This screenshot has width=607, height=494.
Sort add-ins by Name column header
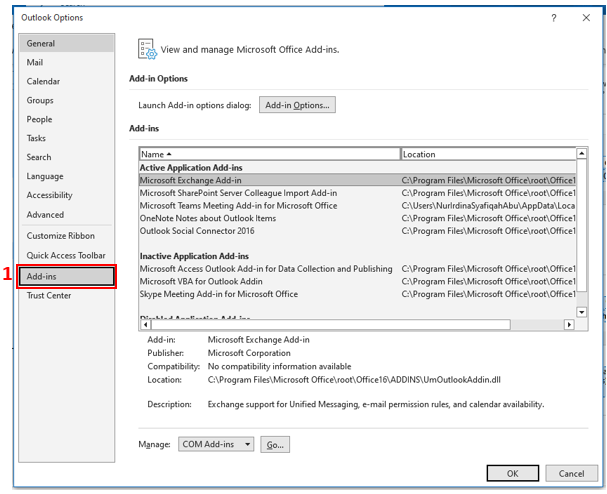269,154
